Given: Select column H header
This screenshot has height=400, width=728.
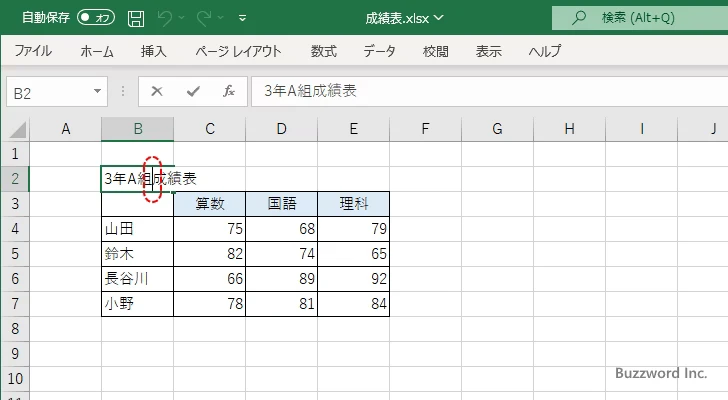Looking at the screenshot, I should tap(570, 129).
